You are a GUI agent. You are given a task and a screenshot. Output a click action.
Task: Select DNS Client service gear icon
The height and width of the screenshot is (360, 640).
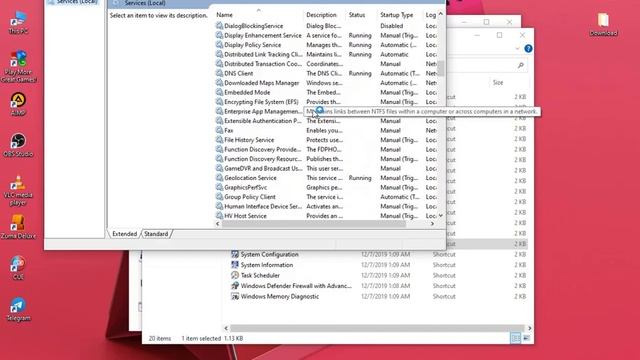point(219,73)
